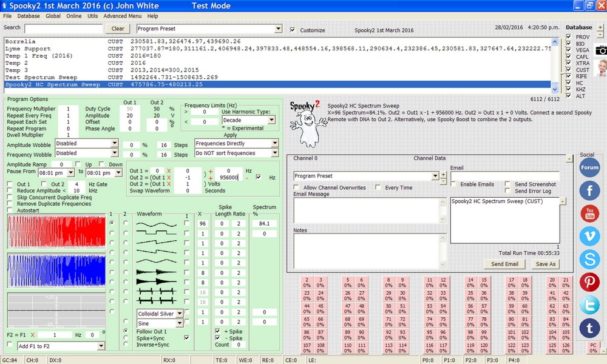Open the Do NOT sort frequencies dropdown

(274, 153)
